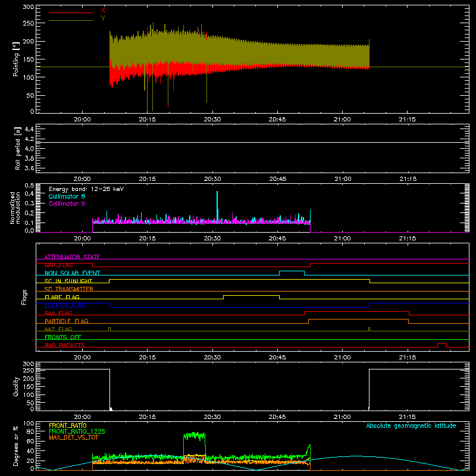Click the 21:15 label under the Quality plot
The width and height of the screenshot is (476, 476).
[408, 417]
